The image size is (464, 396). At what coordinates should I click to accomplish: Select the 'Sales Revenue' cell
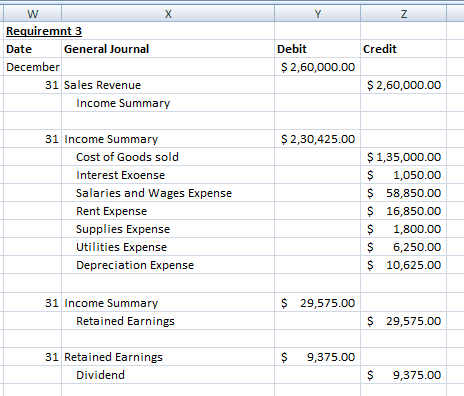point(168,85)
